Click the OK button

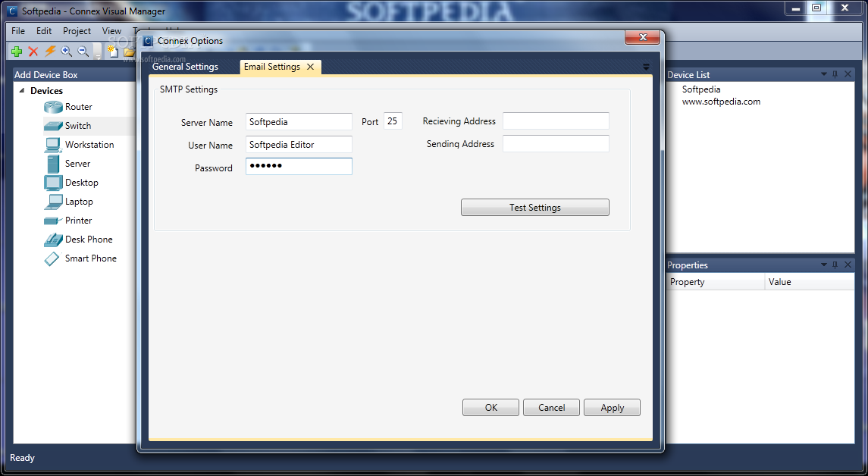(x=491, y=407)
